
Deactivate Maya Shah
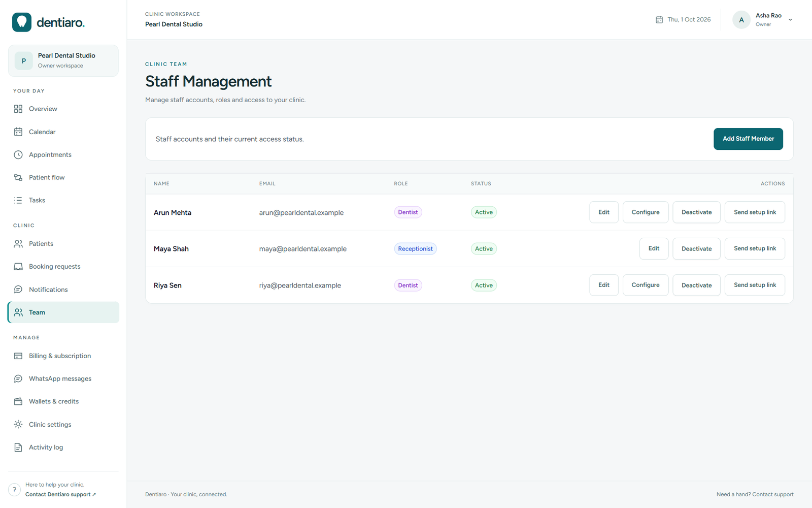coord(696,249)
